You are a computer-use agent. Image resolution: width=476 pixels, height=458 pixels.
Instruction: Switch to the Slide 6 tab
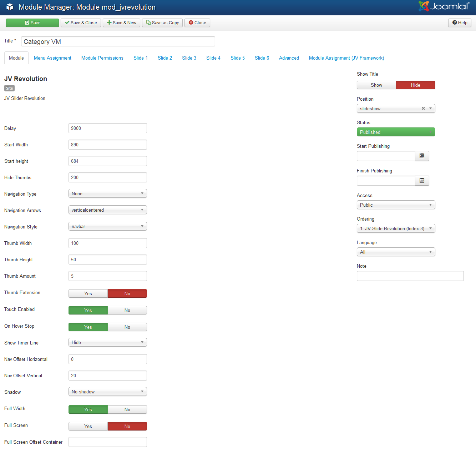point(262,58)
